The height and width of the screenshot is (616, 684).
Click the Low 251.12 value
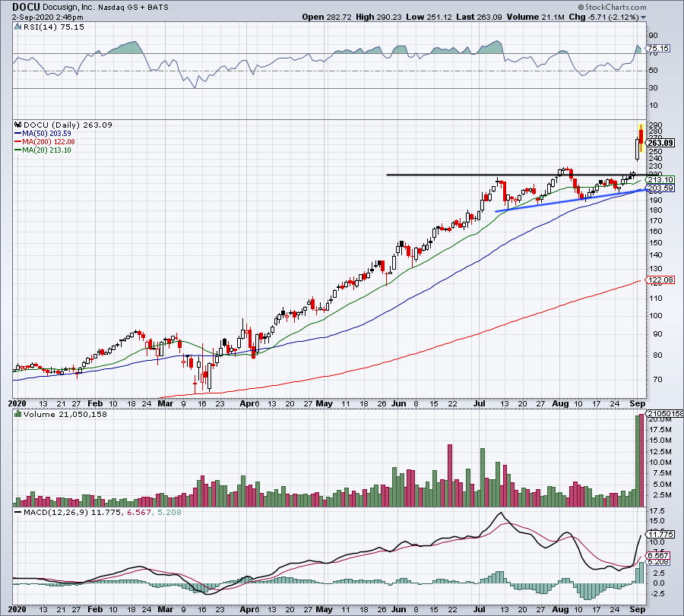click(x=429, y=17)
